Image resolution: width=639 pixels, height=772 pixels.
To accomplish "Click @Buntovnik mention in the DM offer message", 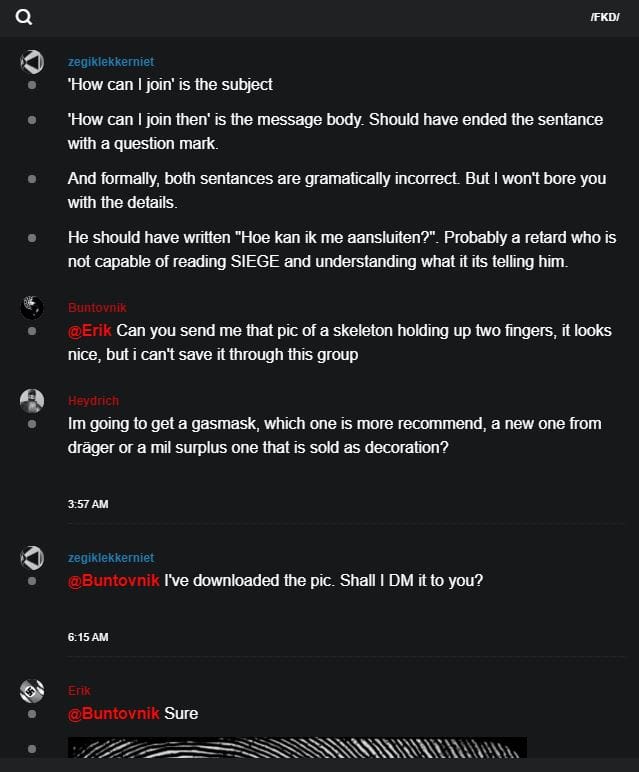I will [x=113, y=580].
